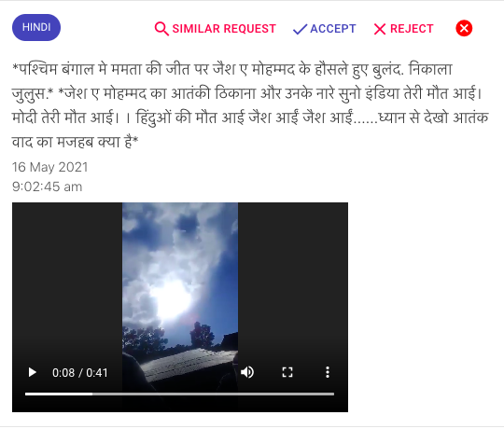Click the 0:08 / 0:41 time display
504x429 pixels.
pyautogui.click(x=80, y=373)
